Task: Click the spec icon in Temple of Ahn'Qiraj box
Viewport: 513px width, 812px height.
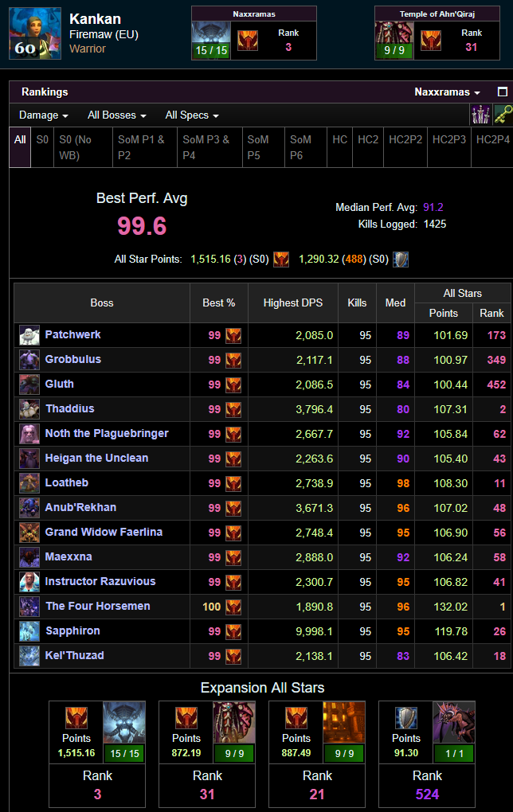Action: pyautogui.click(x=431, y=41)
